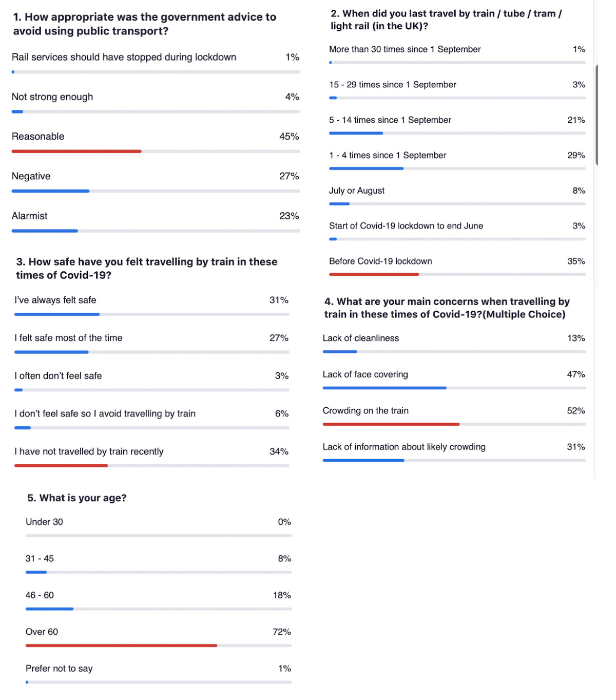Select Lack of information about likely crowding
Image resolution: width=616 pixels, height=700 pixels.
404,447
